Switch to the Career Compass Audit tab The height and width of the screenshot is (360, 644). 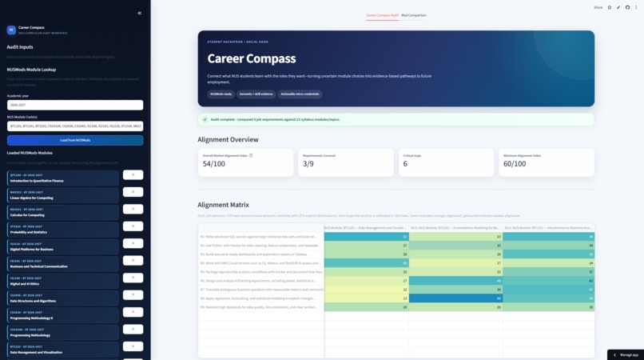(x=382, y=15)
